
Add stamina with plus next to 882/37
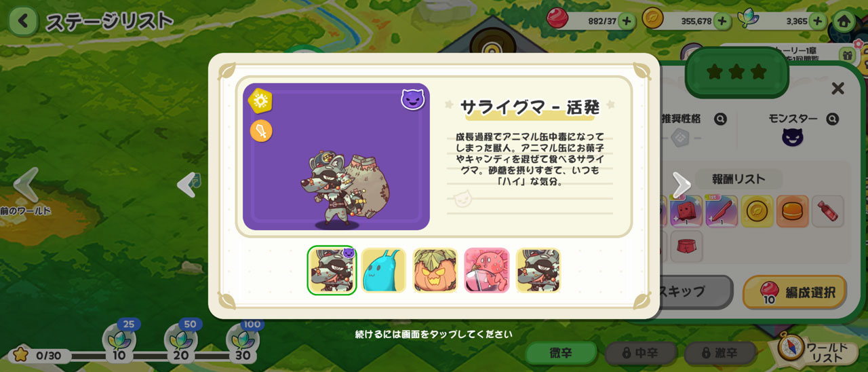[627, 21]
